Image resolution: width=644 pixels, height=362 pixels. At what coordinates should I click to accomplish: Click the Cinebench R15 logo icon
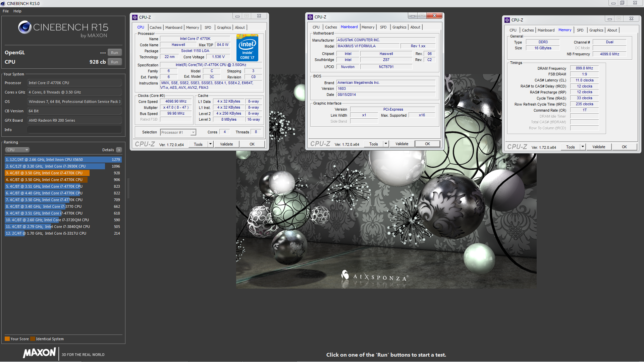tap(25, 27)
